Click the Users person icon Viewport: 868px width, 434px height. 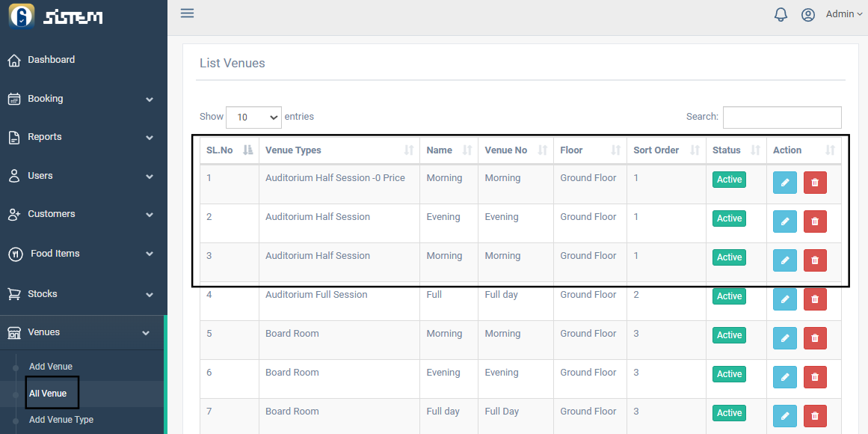14,176
